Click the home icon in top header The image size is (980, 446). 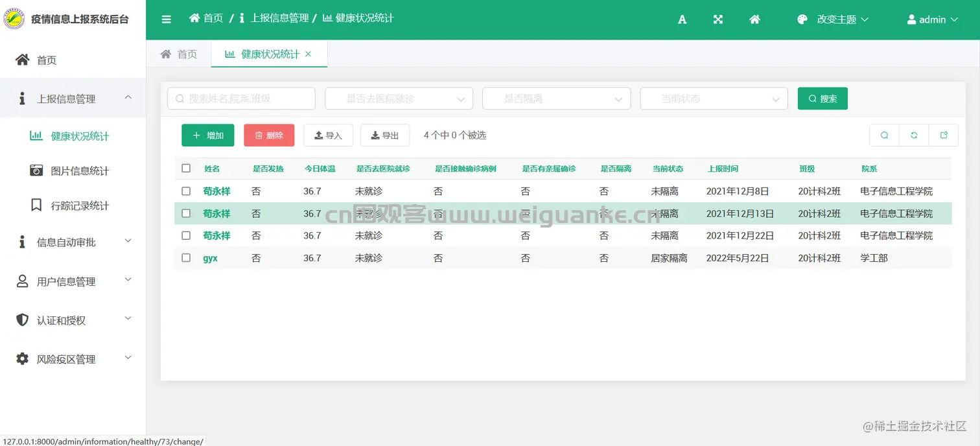(754, 19)
